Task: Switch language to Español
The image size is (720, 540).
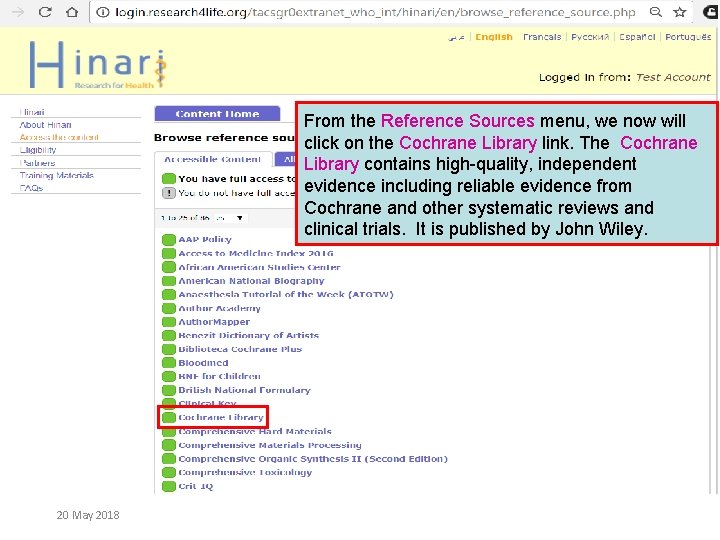Action: tap(637, 37)
